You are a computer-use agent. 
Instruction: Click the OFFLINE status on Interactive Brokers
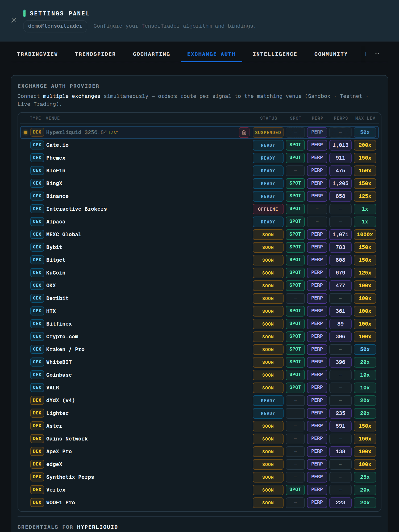coord(268,209)
